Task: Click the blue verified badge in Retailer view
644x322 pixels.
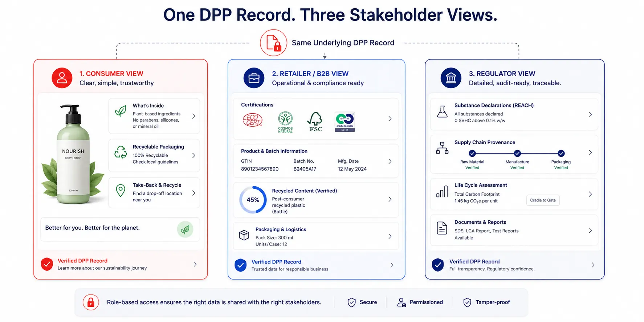Action: coord(240,265)
